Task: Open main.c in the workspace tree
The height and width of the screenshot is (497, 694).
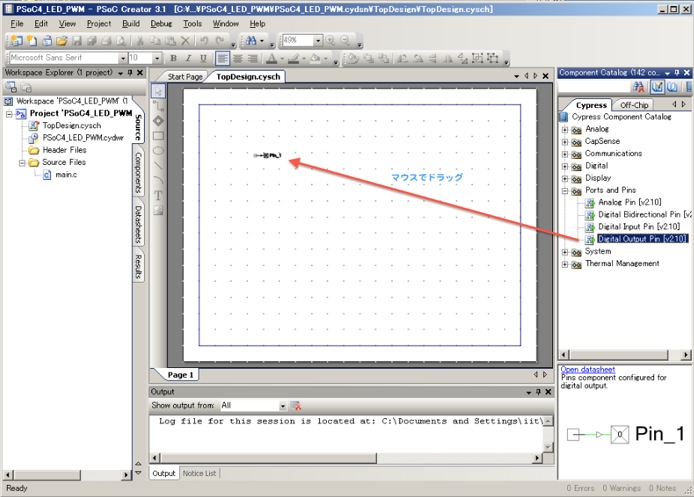Action: 65,175
